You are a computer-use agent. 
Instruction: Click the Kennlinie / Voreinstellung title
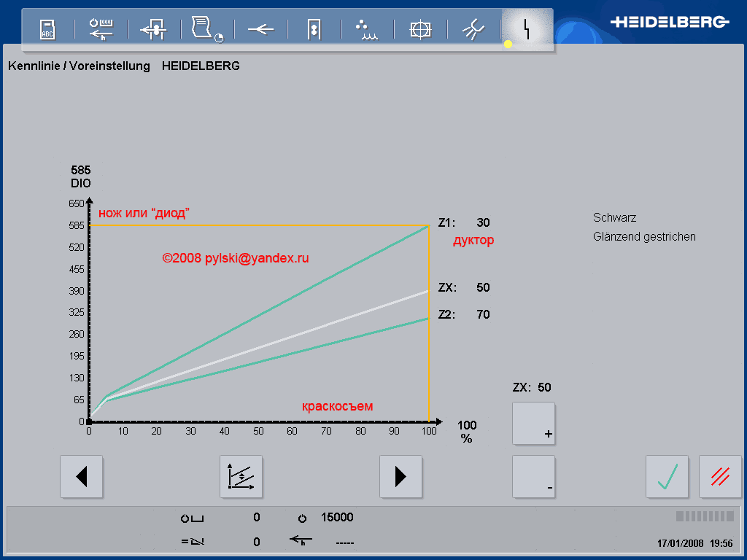click(x=79, y=66)
